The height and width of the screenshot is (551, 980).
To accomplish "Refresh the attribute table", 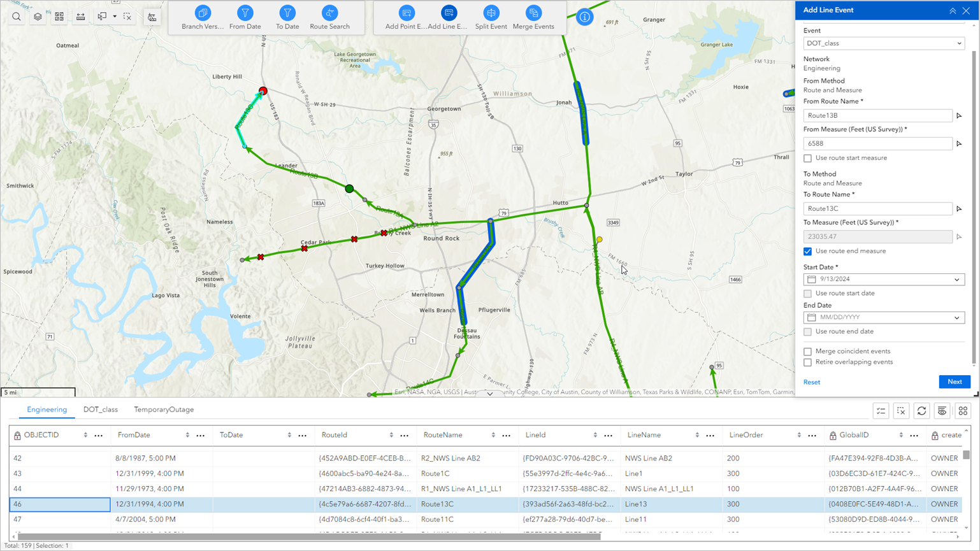I will tap(921, 411).
